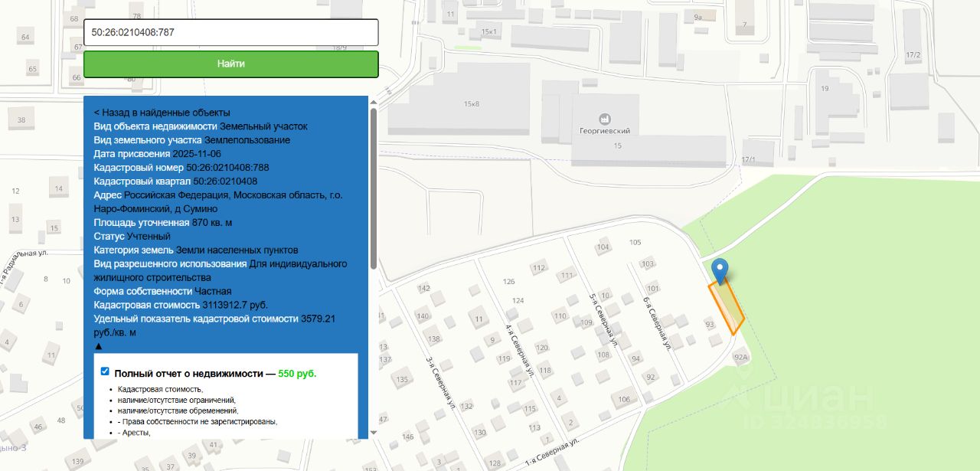This screenshot has height=471, width=980.
Task: Click the scroll up arrow of info panel
Action: click(374, 101)
